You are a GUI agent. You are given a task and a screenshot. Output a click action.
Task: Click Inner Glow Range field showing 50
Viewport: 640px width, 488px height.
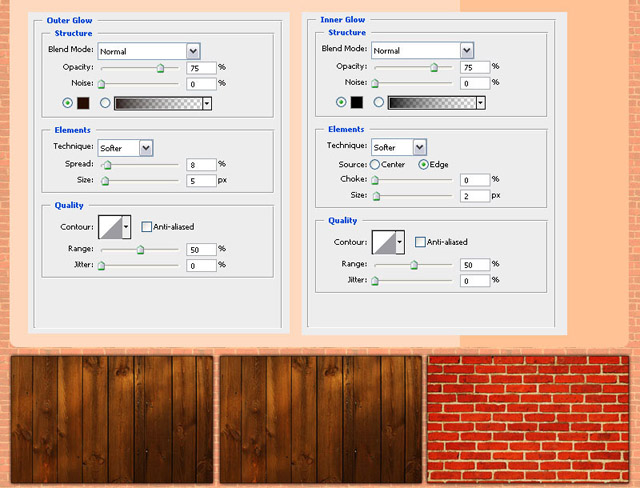475,265
